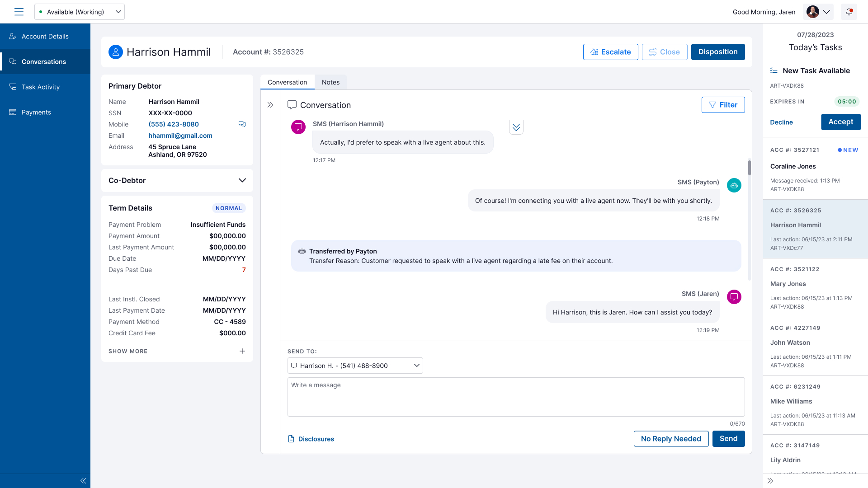Accept the new available task
Screen dimensions: 868x488
point(840,122)
